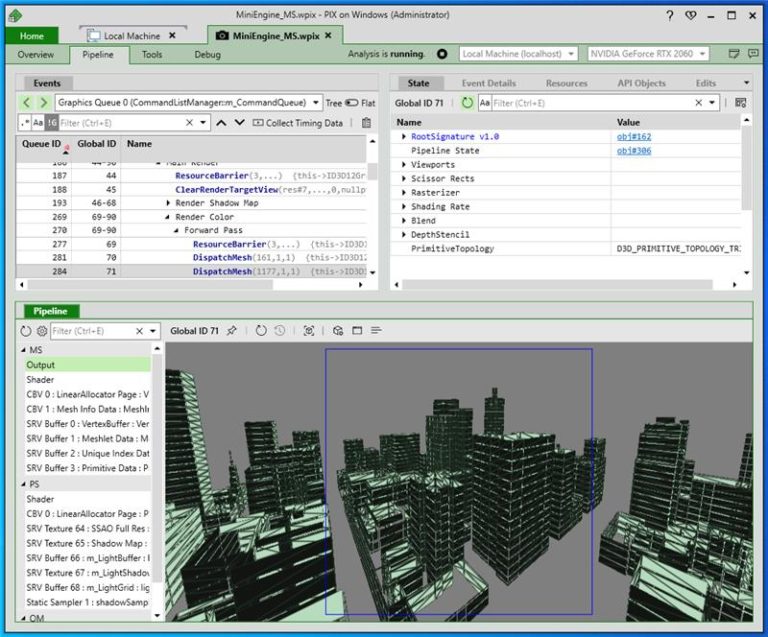This screenshot has height=637, width=768.
Task: Open the Event Details tab
Action: pos(488,83)
